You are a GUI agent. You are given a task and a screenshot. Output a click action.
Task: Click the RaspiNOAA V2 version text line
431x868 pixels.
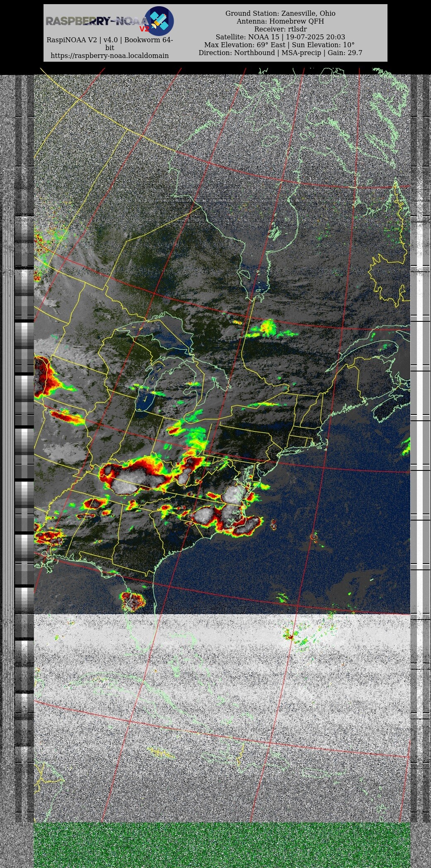tap(109, 40)
